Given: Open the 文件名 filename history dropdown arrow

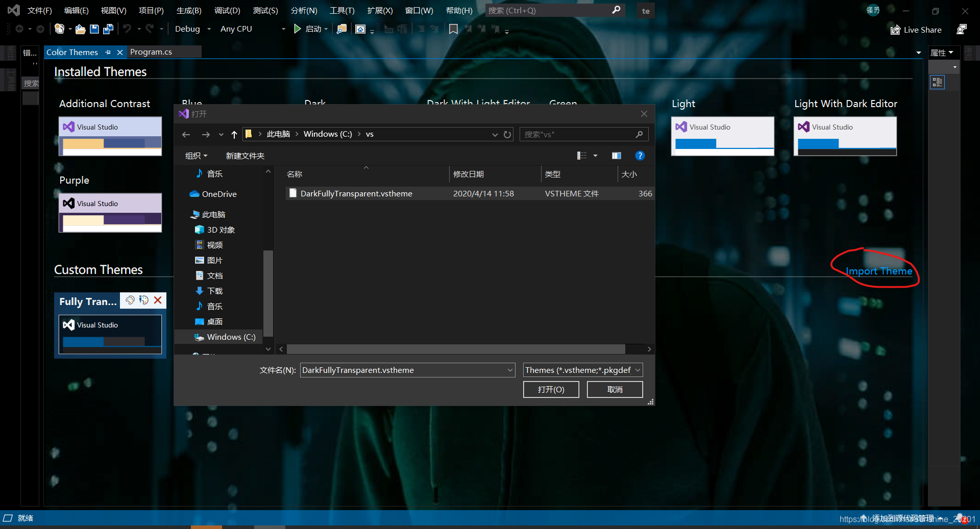Looking at the screenshot, I should coord(510,370).
